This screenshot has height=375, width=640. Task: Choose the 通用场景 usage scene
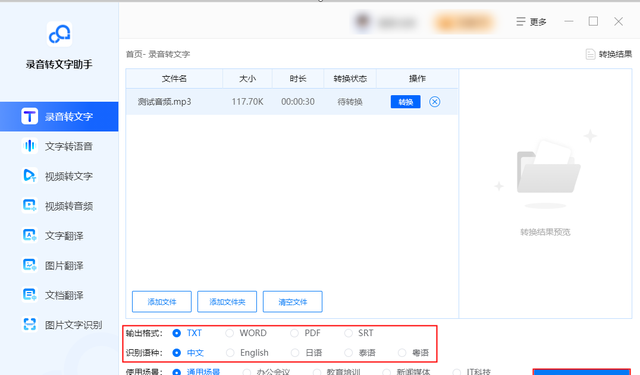tap(196, 372)
